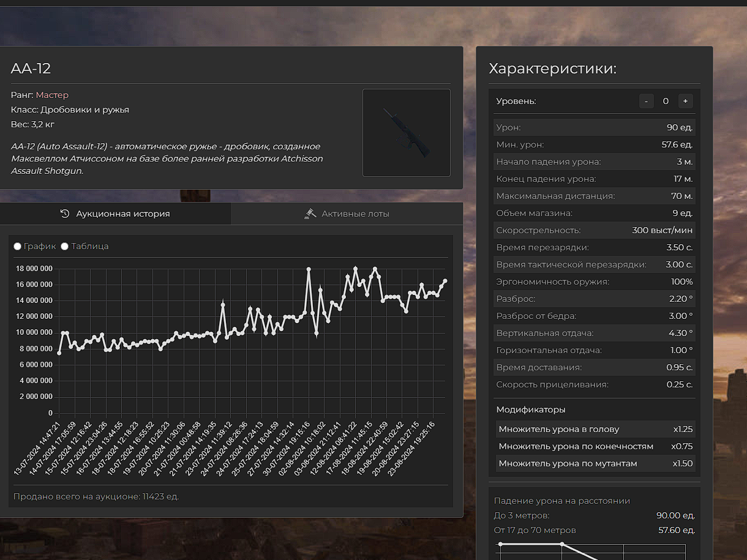Screen dimensions: 747x560
Task: Click the 10 000 000 y-axis label
Action: [x=33, y=332]
